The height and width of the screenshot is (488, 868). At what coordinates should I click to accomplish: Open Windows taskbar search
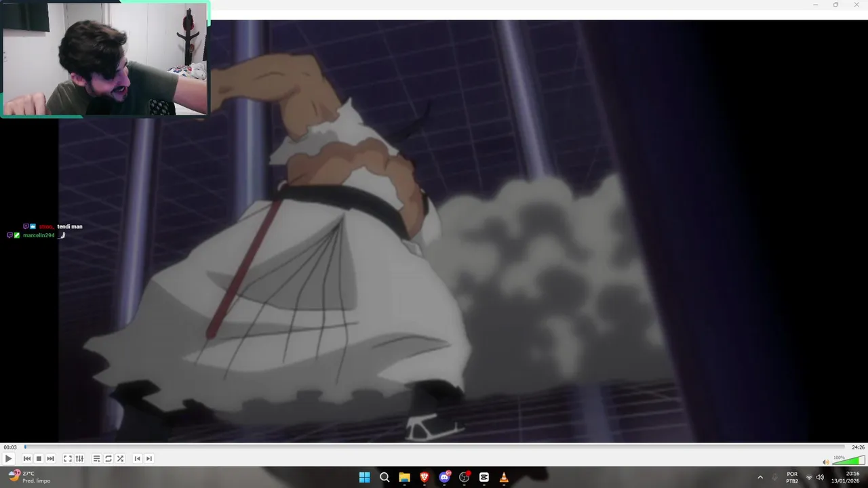coord(384,477)
